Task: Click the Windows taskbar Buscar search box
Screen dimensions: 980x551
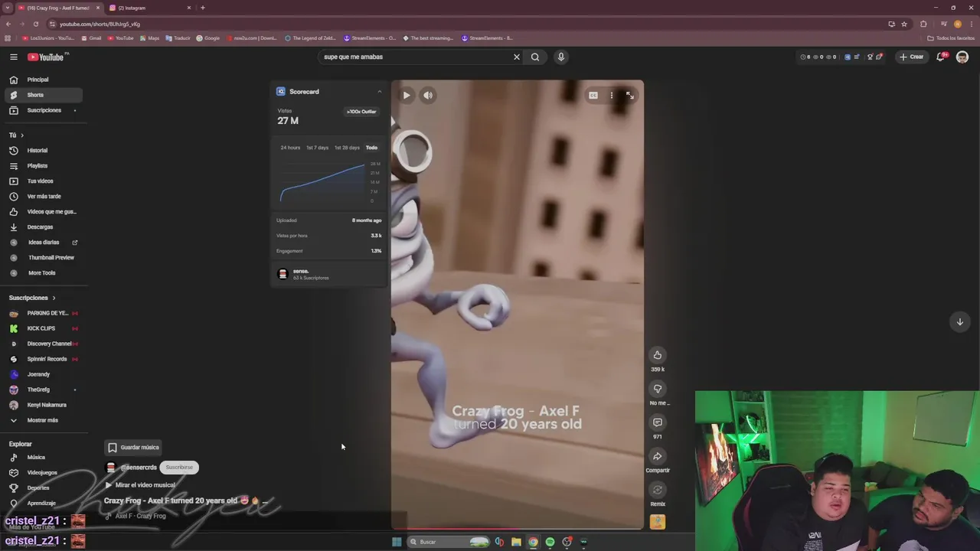Action: pyautogui.click(x=449, y=542)
